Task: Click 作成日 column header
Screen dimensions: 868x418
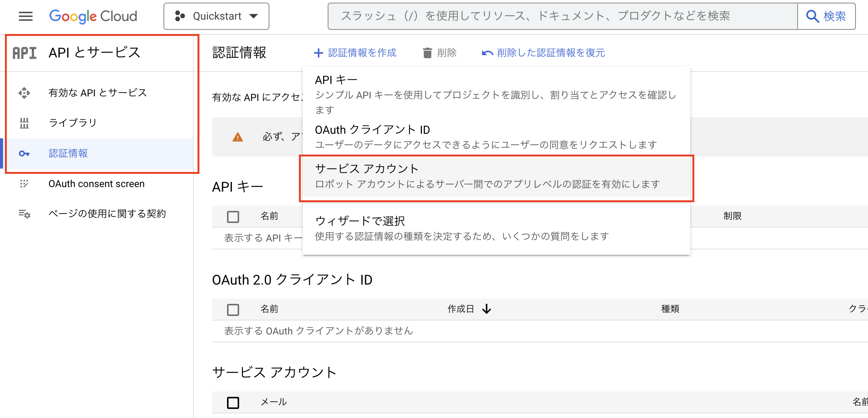Action: [461, 309]
